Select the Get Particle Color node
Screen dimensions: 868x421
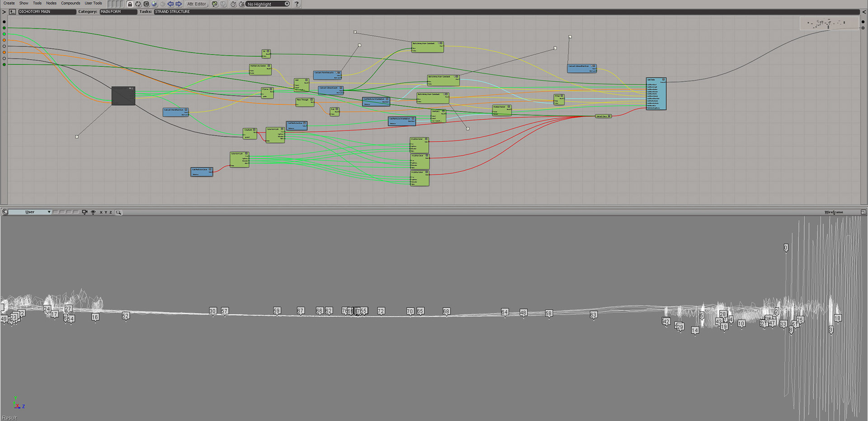pos(202,172)
